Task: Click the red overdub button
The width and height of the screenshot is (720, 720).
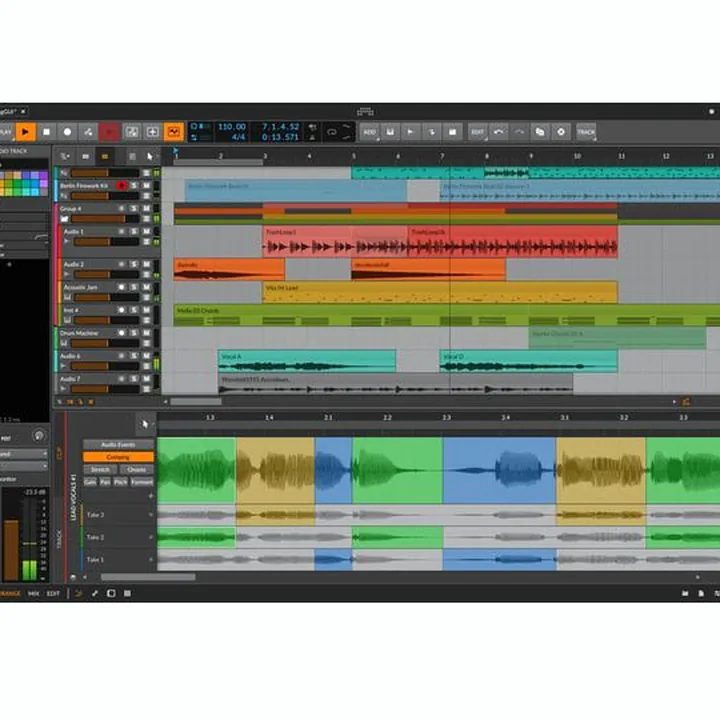Action: tap(109, 132)
